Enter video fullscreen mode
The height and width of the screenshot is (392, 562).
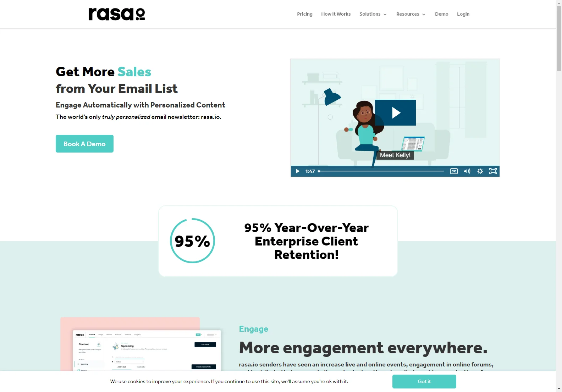click(493, 171)
